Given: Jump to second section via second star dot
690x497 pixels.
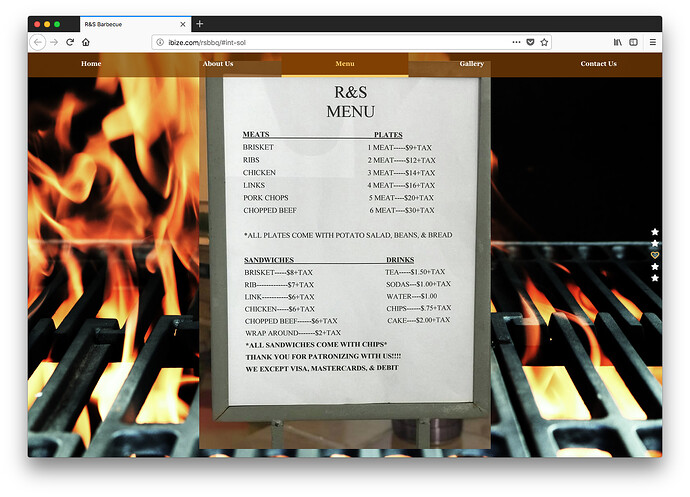Looking at the screenshot, I should [x=655, y=243].
